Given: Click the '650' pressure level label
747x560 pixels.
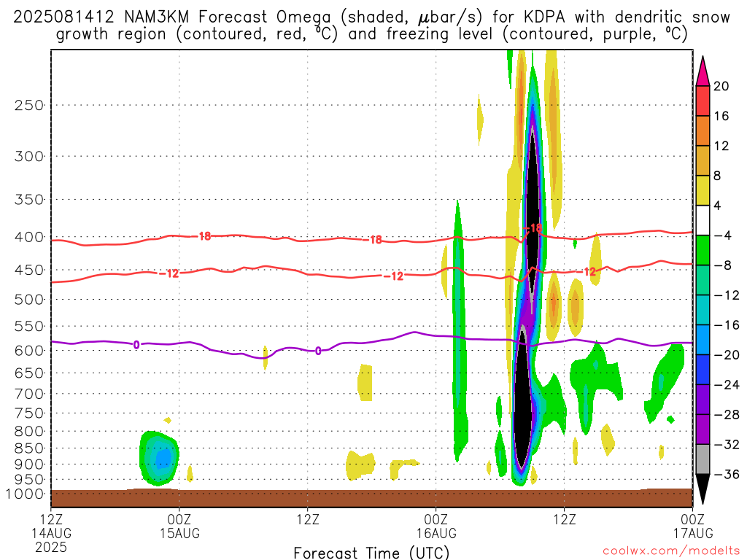Looking at the screenshot, I should [28, 373].
